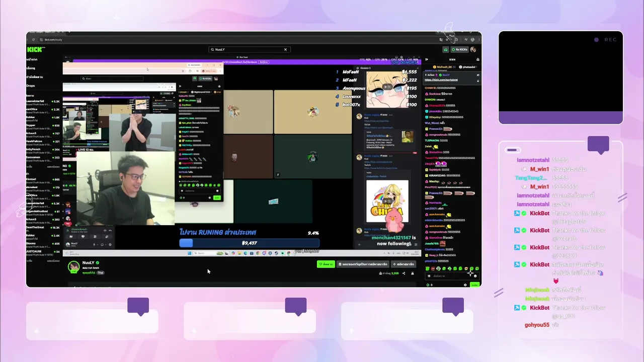Open the icon right of the share icon
The image size is (644, 362).
tap(412, 273)
